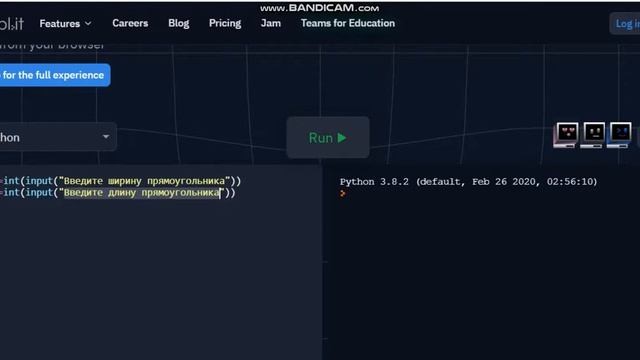
Task: Click the green play triangle on Run
Action: 342,138
